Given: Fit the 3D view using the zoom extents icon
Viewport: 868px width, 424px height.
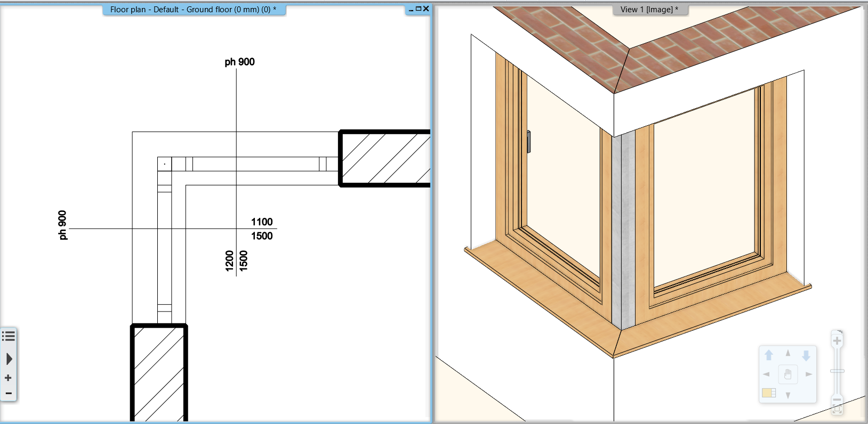Looking at the screenshot, I should [837, 410].
